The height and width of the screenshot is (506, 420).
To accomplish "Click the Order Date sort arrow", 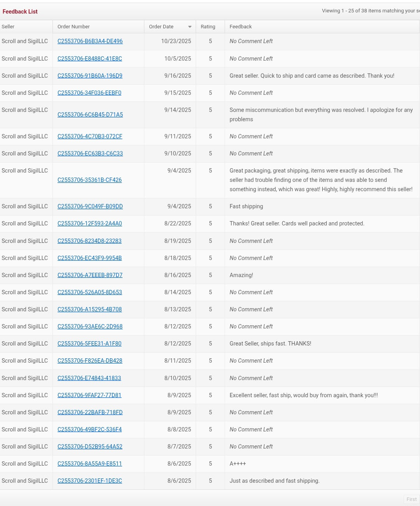I will click(190, 27).
